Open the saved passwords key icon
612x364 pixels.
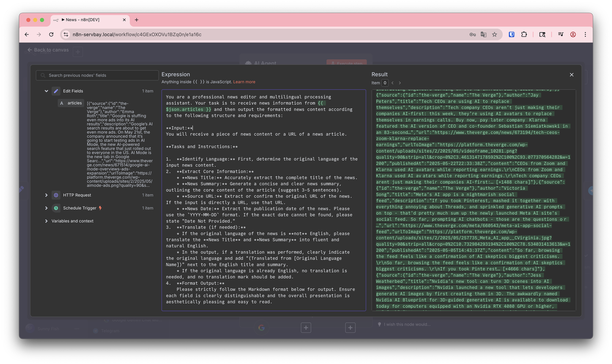point(472,34)
